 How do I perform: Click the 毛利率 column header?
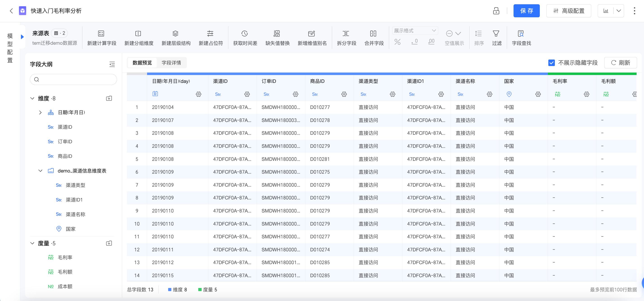(560, 81)
